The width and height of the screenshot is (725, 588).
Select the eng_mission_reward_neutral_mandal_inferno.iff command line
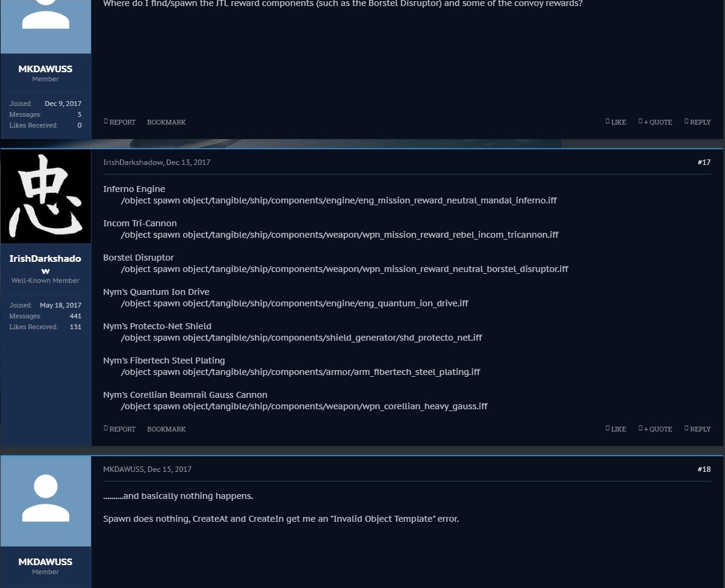[338, 200]
